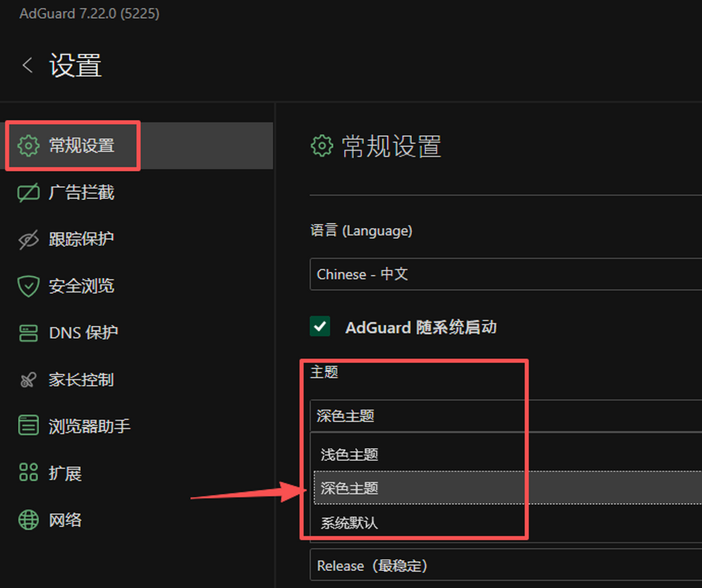Open the Chinese - 中文 language dropdown
Image resolution: width=702 pixels, height=588 pixels.
tap(505, 274)
